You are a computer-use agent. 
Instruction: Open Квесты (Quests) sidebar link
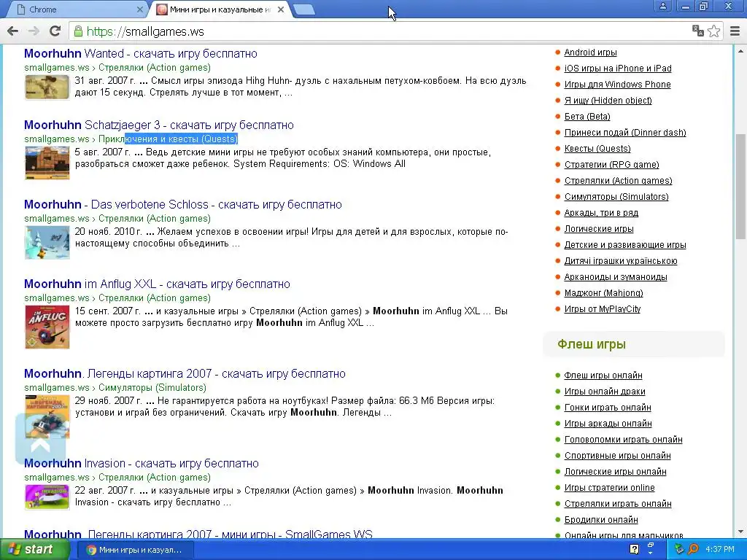click(597, 149)
